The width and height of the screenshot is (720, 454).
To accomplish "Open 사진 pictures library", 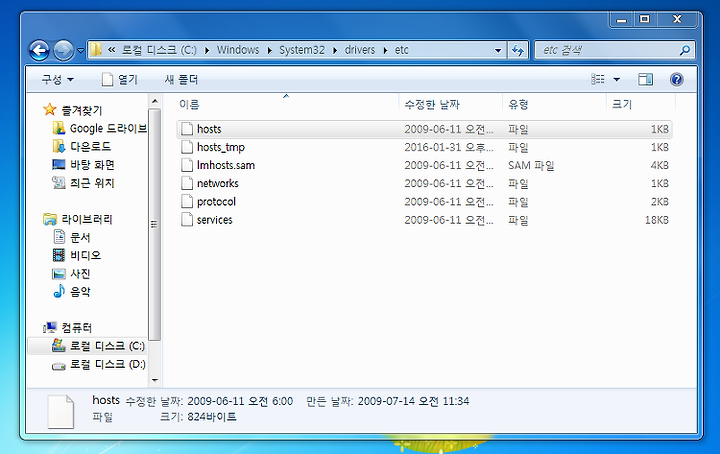I will (80, 274).
